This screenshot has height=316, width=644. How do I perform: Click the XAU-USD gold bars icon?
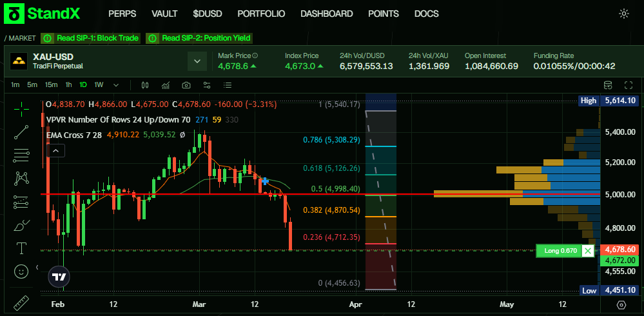click(19, 61)
